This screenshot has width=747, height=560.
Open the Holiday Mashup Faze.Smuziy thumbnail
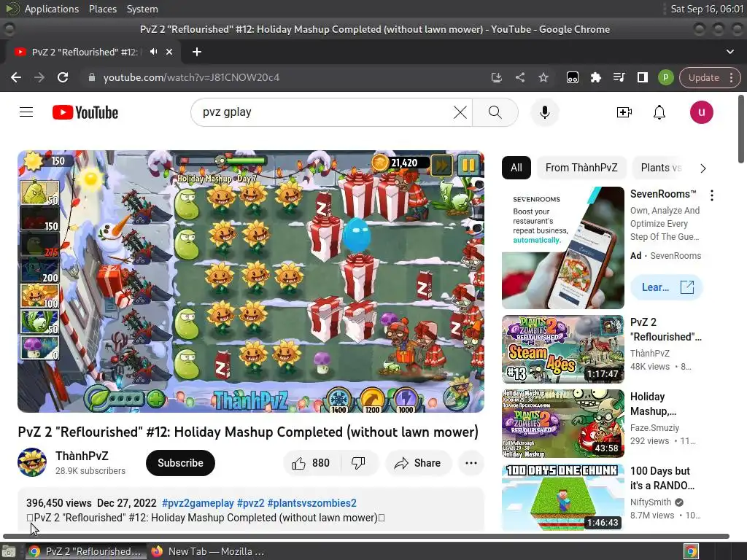click(562, 424)
